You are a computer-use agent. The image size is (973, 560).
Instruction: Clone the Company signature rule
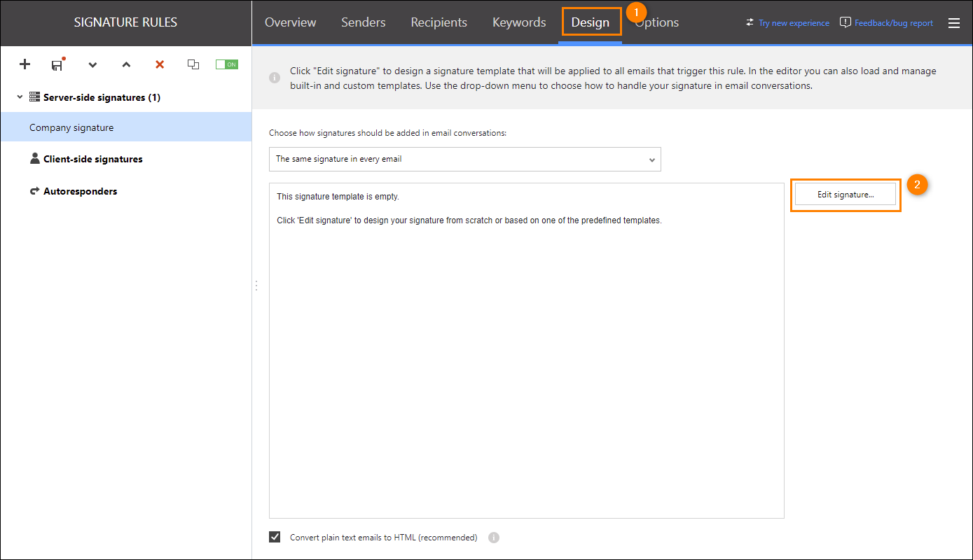193,64
